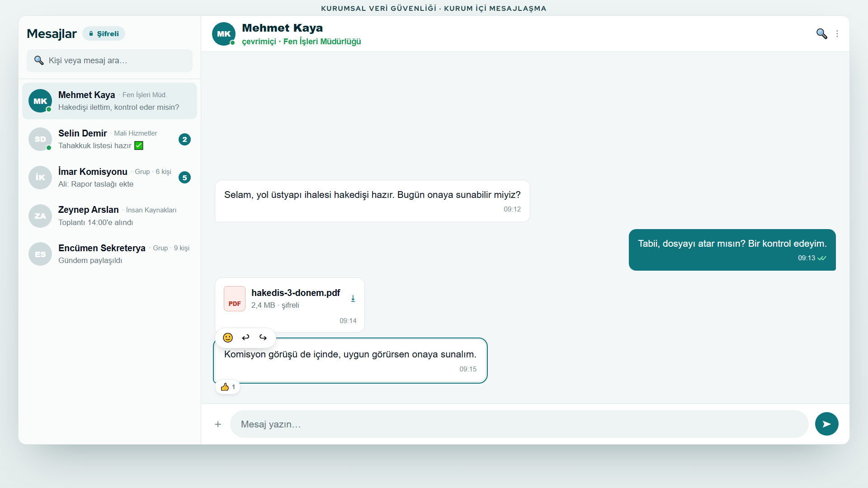Viewport: 868px width, 488px height.
Task: Click 'çevrimiçi · Fen İşleri Müdürlüğü' status text
Action: 301,42
